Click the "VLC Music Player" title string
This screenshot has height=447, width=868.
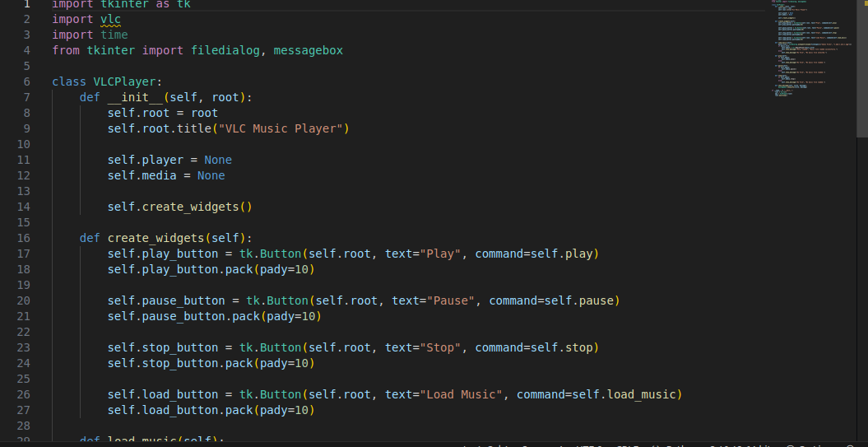point(281,128)
